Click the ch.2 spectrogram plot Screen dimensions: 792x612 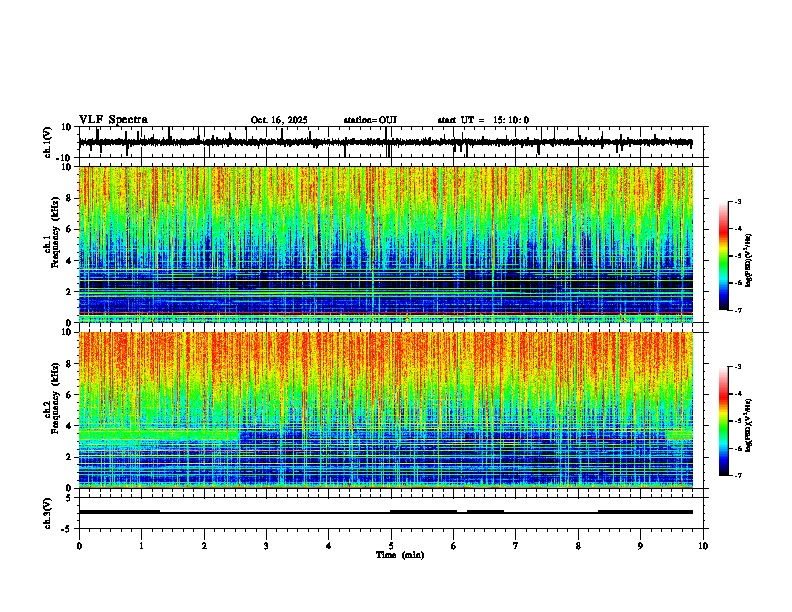tap(386, 410)
